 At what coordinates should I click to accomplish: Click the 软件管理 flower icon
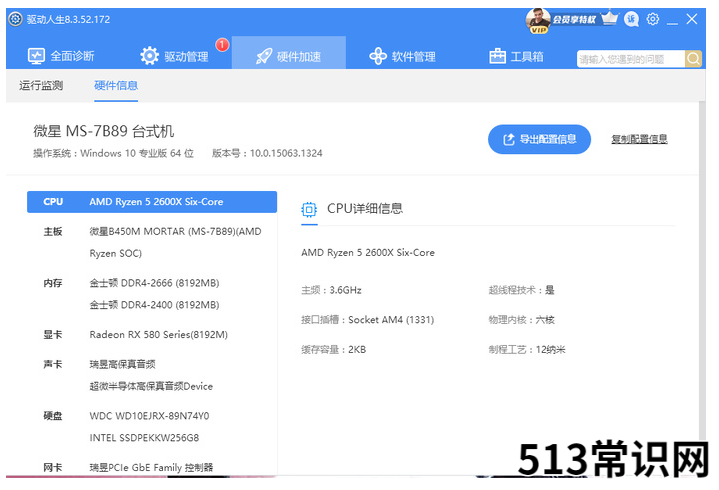tap(378, 56)
